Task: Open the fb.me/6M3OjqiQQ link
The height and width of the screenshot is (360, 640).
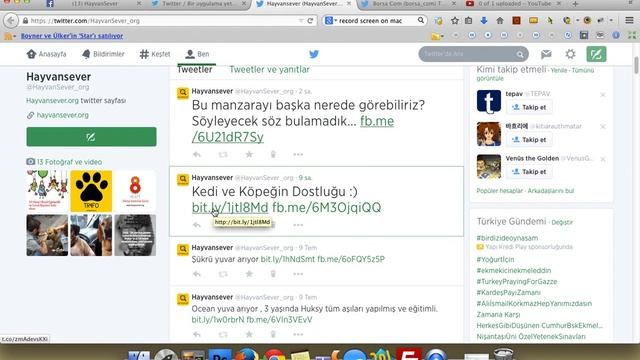Action: pos(327,207)
